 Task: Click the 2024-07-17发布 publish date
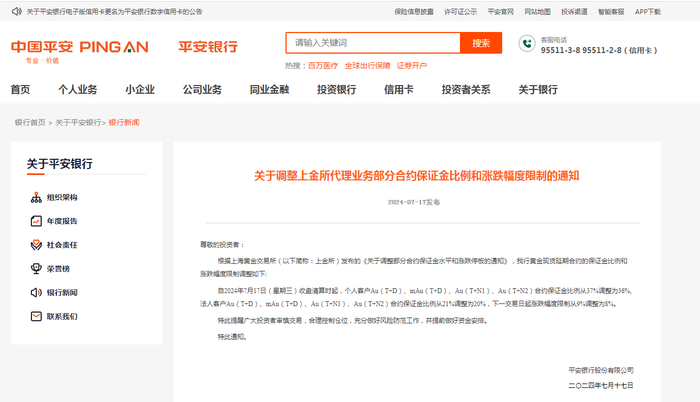pyautogui.click(x=414, y=202)
